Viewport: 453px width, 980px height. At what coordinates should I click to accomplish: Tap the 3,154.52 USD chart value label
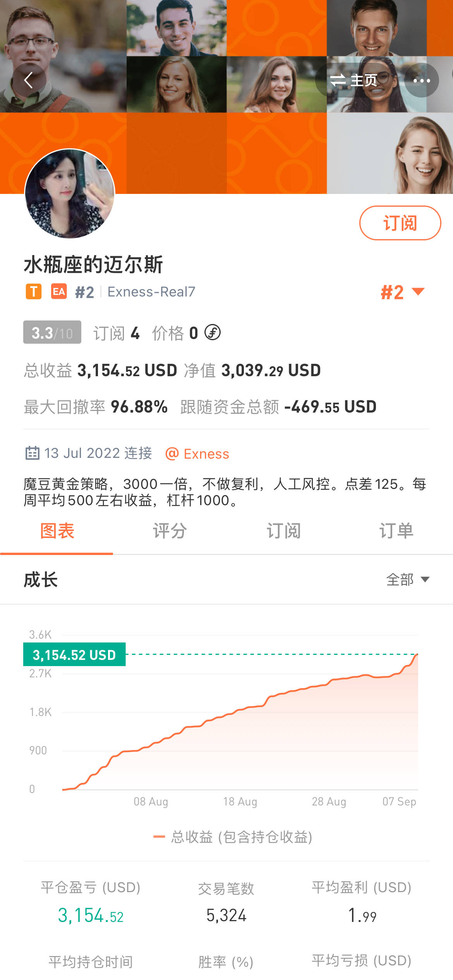(x=74, y=655)
